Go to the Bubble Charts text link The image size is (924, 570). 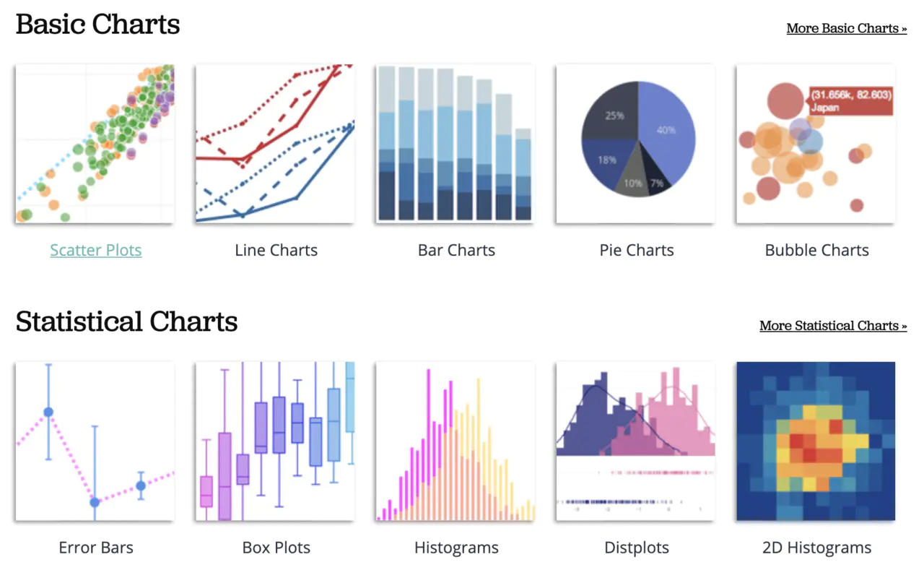pyautogui.click(x=817, y=251)
